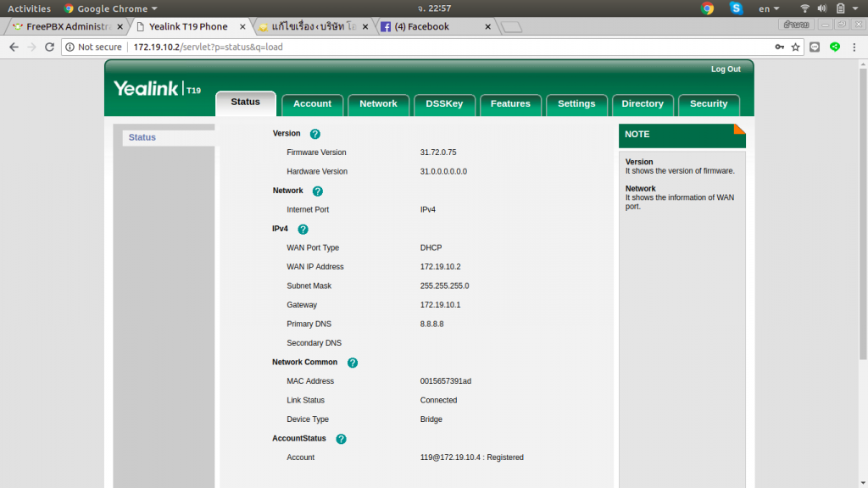This screenshot has height=488, width=868.
Task: Open the Features tab
Action: click(510, 104)
